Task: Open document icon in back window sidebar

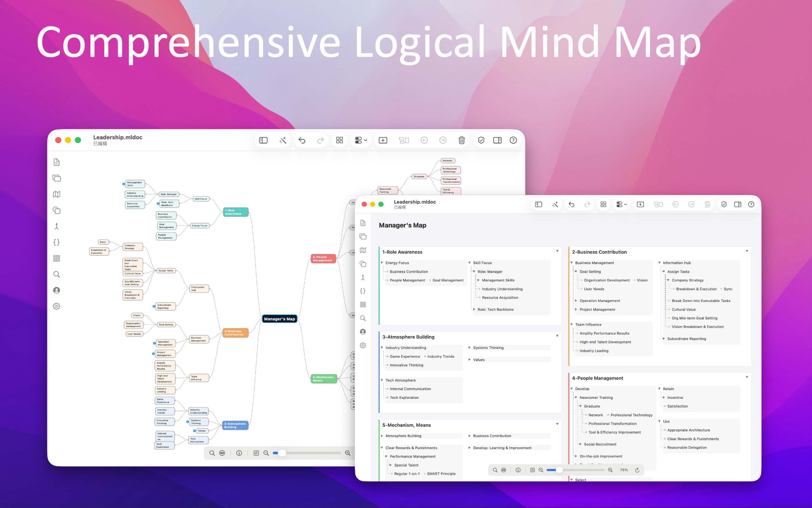Action: 57,162
